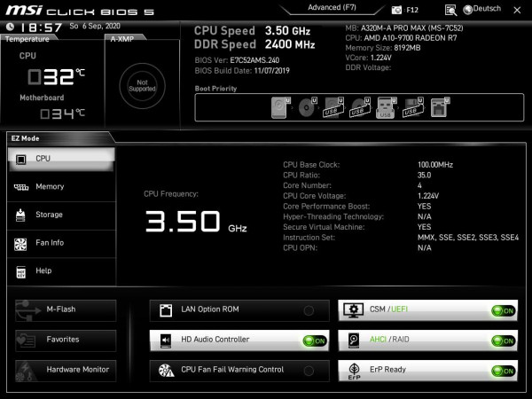Click the F12 screenshot label
Viewport: 532px width, 399px height.
412,10
